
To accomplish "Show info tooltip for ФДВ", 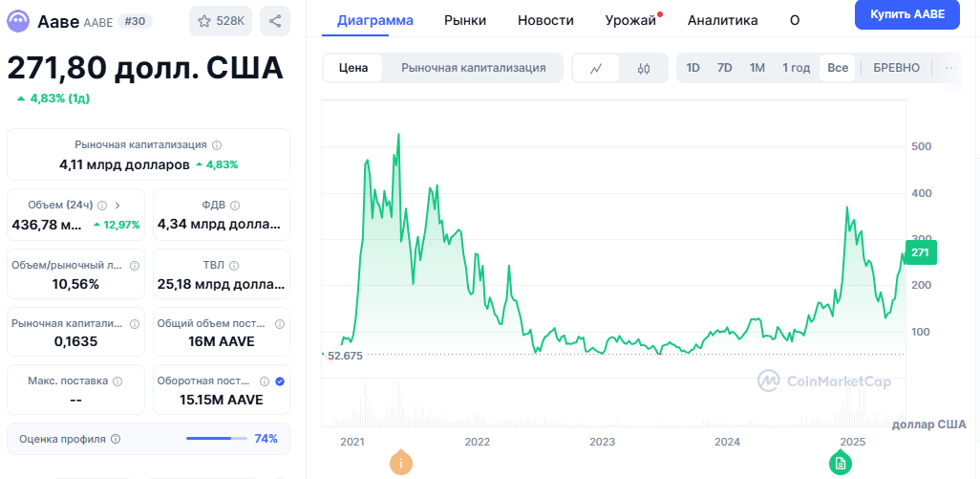I will click(235, 206).
